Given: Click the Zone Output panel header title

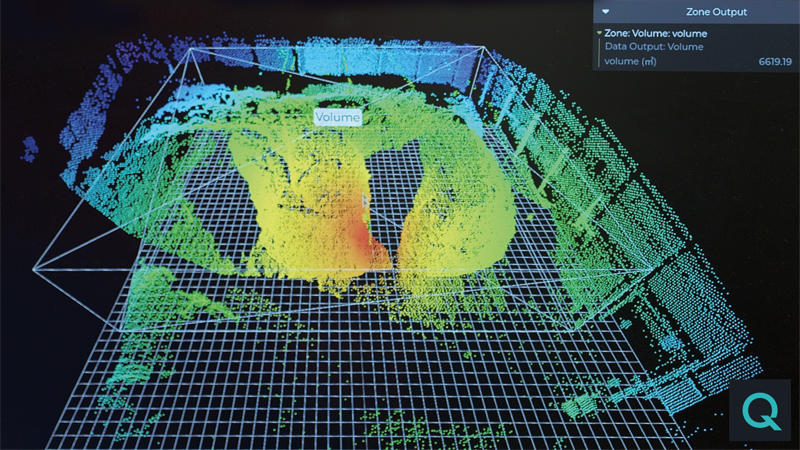Looking at the screenshot, I should (716, 12).
